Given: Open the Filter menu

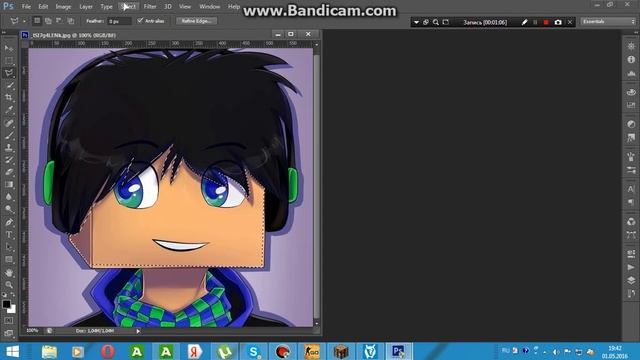Looking at the screenshot, I should click(150, 7).
